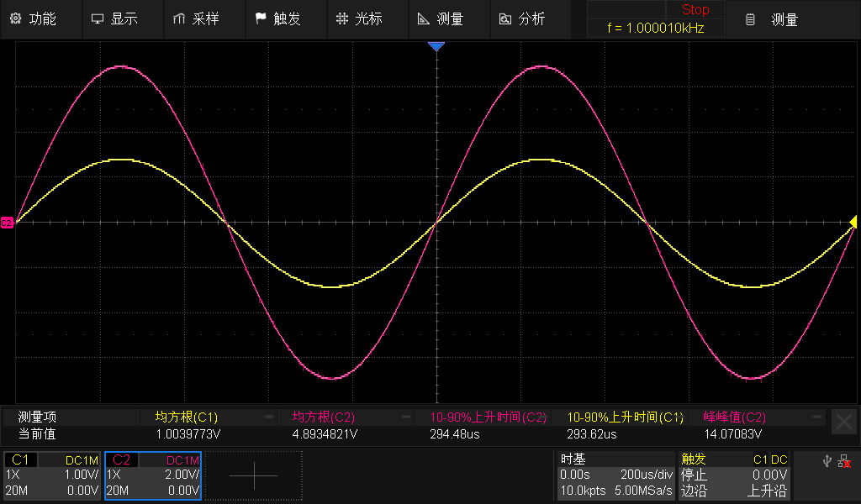Click the blue trigger position marker
Viewport: 861px width, 504px height.
tap(436, 46)
